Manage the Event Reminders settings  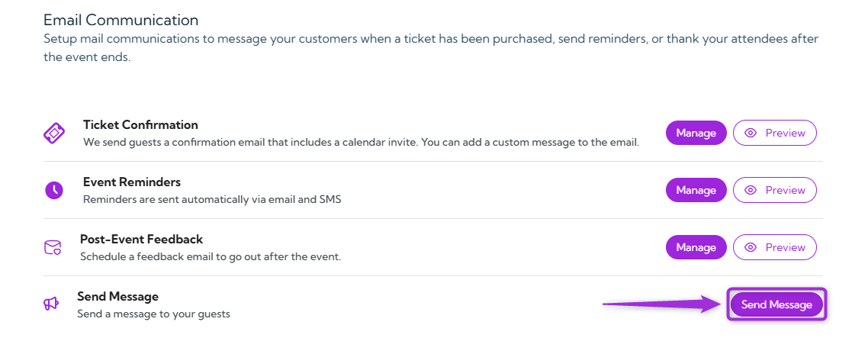pyautogui.click(x=696, y=190)
